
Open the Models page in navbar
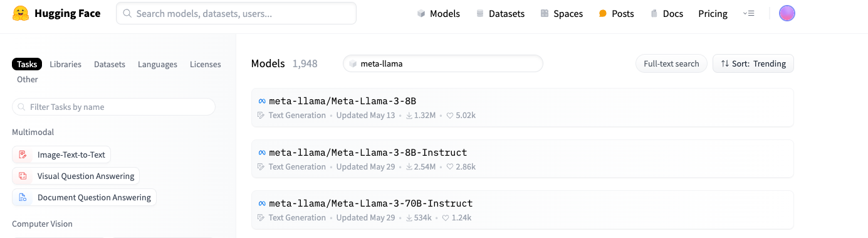(x=439, y=13)
